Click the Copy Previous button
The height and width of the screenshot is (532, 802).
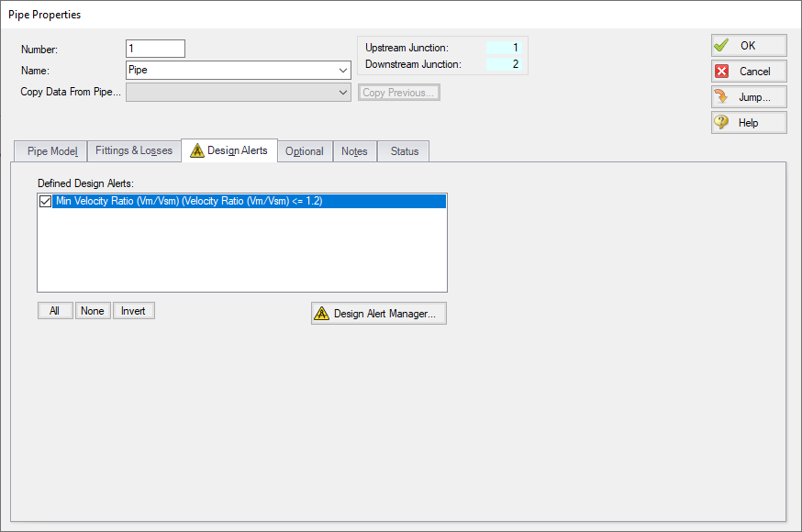399,93
